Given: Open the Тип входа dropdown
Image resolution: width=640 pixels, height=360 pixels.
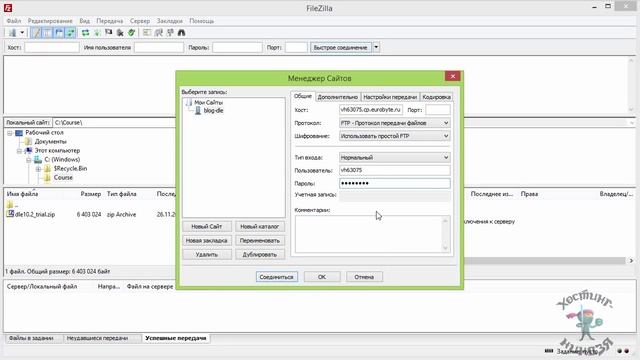Looking at the screenshot, I should coord(394,157).
